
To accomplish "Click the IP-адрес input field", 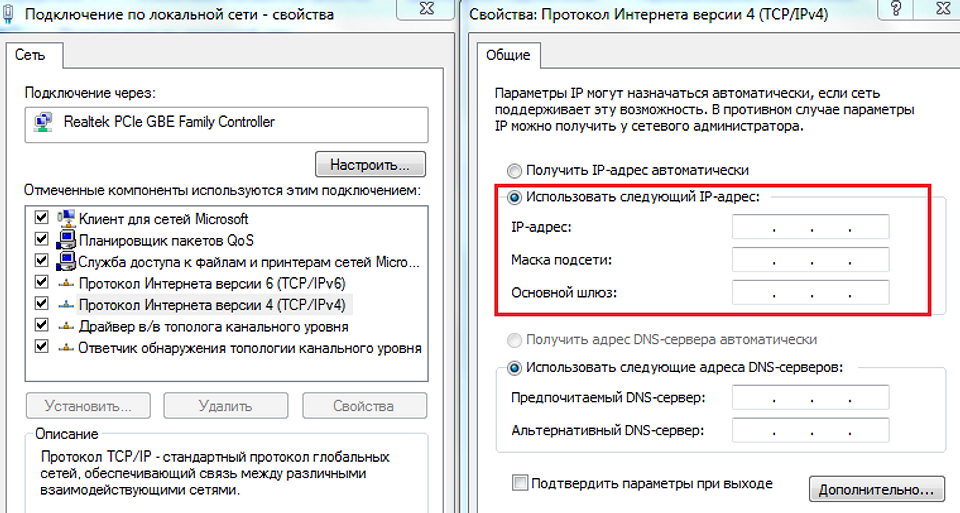I will tap(811, 227).
